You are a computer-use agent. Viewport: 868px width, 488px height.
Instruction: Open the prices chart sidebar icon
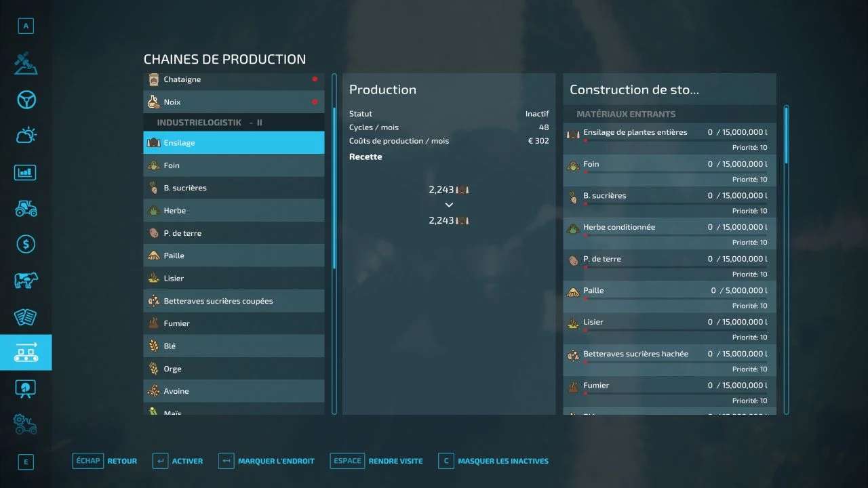coord(26,172)
